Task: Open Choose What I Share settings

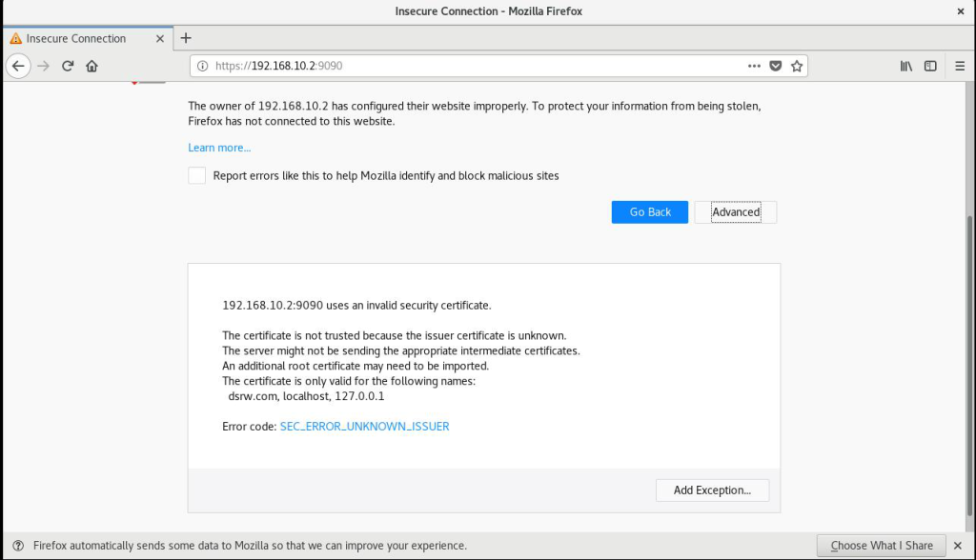Action: (x=882, y=546)
